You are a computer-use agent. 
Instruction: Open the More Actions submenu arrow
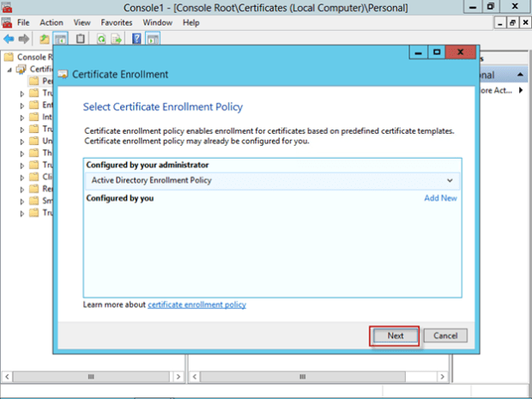[523, 90]
